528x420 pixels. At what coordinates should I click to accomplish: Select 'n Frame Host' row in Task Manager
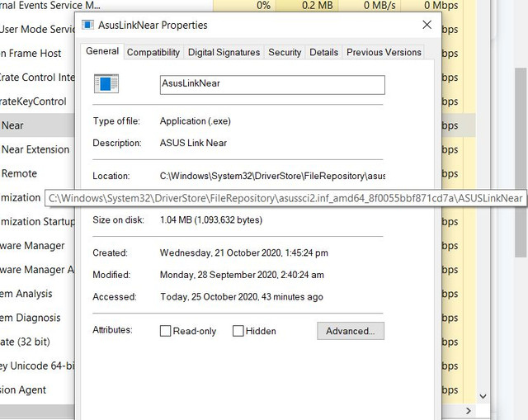[x=37, y=53]
